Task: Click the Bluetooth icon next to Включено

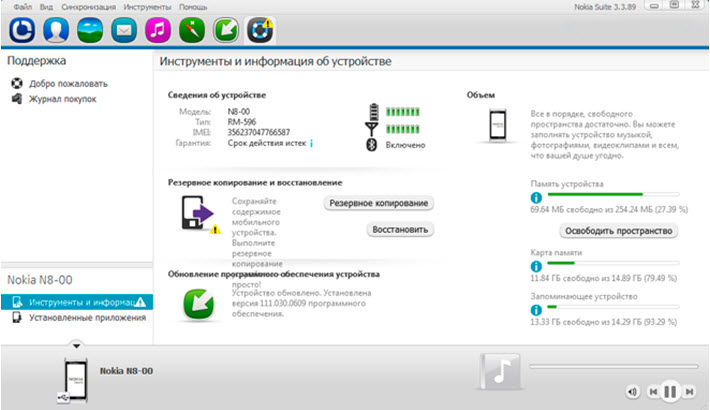Action: pos(371,145)
